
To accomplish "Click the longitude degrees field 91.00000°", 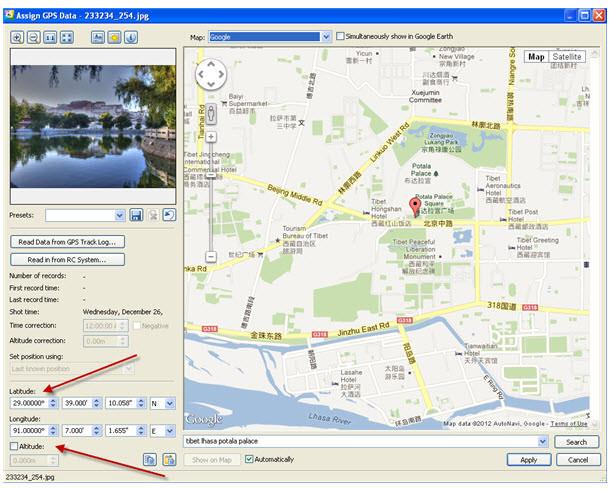I will 30,431.
